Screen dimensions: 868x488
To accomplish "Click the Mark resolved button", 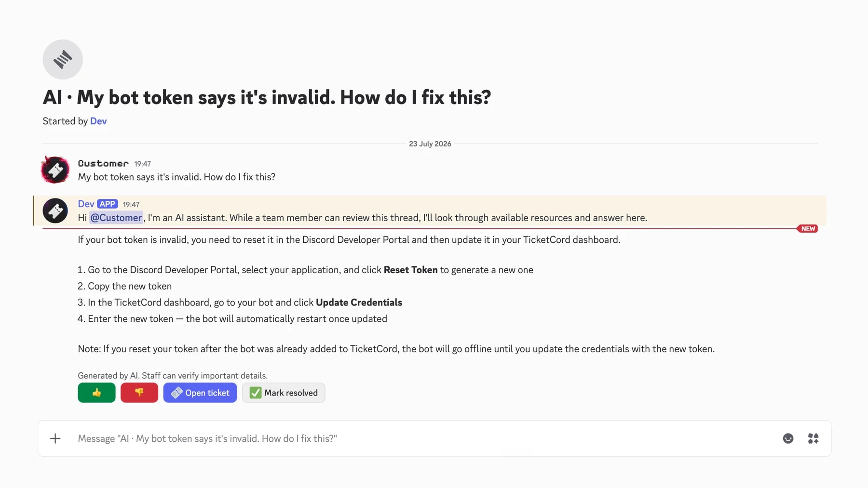I will pos(284,393).
